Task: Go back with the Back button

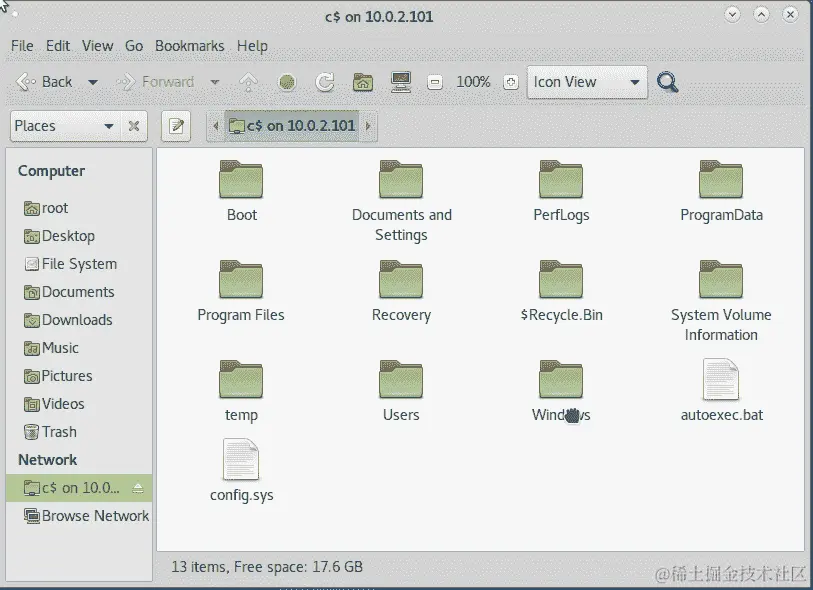Action: 44,82
